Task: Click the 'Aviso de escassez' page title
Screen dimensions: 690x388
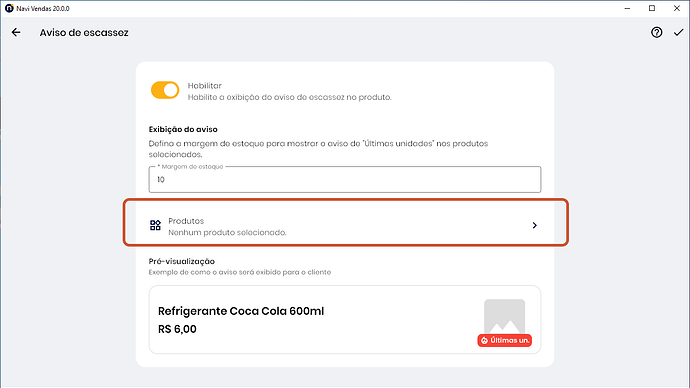Action: tap(84, 33)
